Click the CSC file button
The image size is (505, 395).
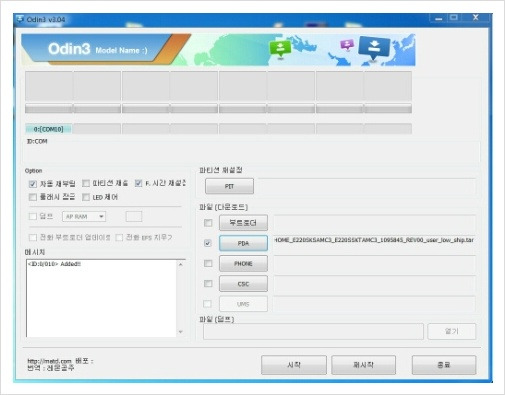coord(243,284)
